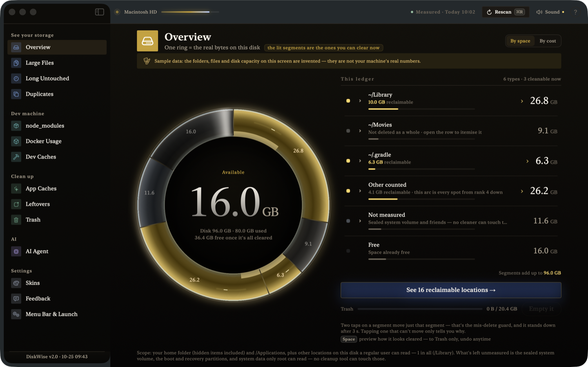Open the Skins palette icon
The height and width of the screenshot is (367, 588).
16,283
